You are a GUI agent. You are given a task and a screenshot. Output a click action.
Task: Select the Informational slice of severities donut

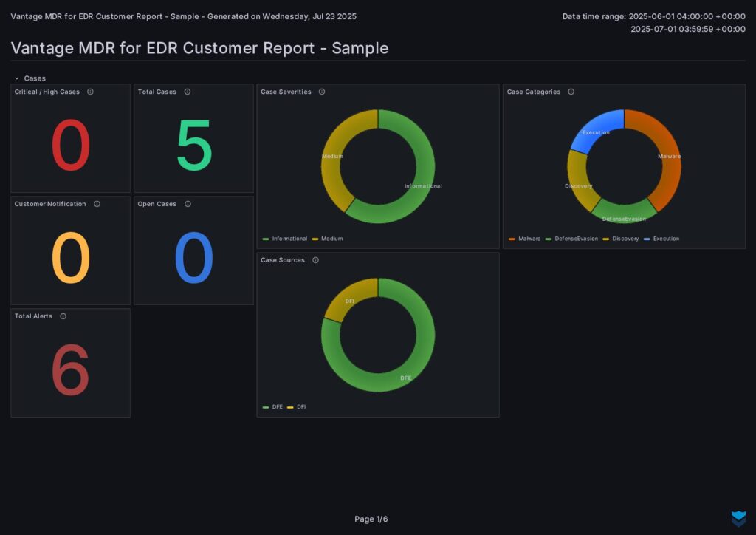pos(422,185)
